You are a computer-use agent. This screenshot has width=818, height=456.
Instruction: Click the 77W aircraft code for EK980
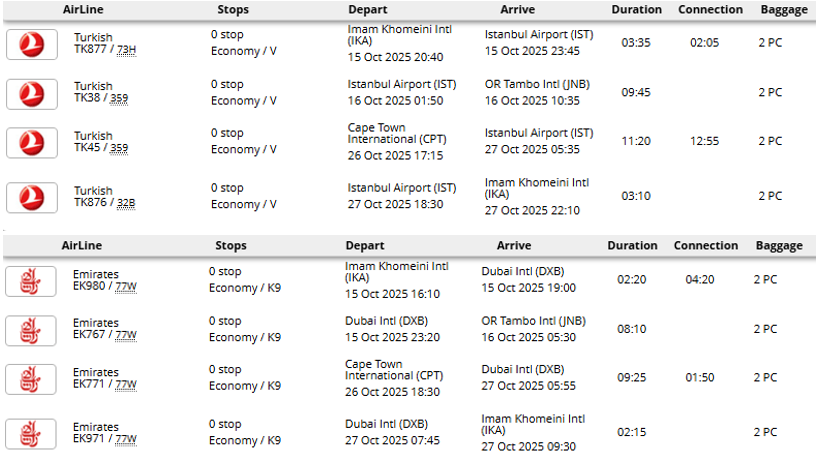click(x=125, y=286)
